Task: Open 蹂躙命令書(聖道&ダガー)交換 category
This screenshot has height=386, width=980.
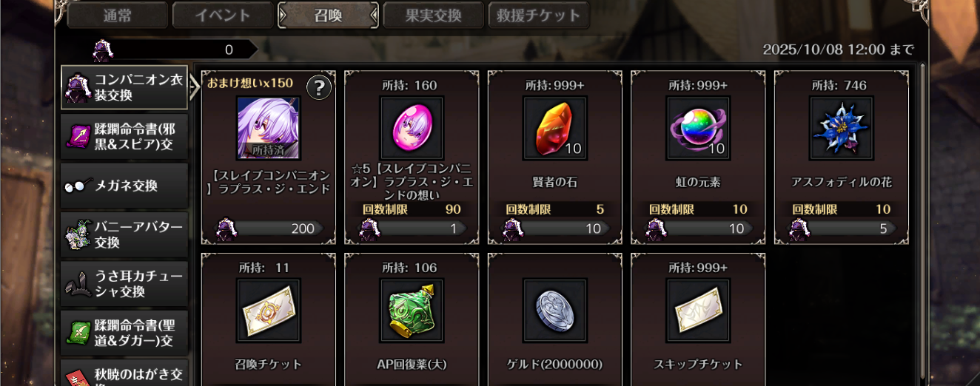Action: (124, 332)
